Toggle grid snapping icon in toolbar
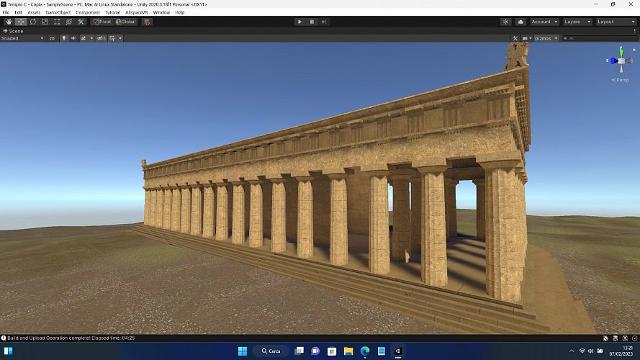Image resolution: width=640 pixels, height=360 pixels. point(147,22)
